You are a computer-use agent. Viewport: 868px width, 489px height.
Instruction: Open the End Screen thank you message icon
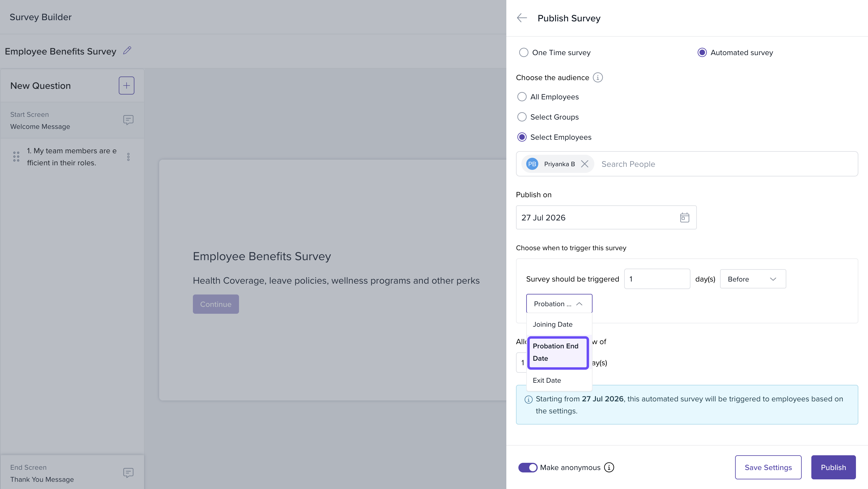pyautogui.click(x=128, y=473)
